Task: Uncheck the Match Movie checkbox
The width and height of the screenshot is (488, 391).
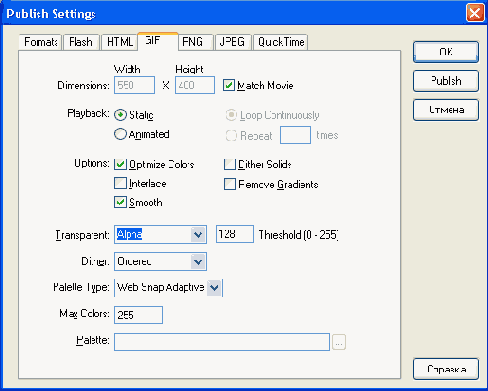Action: click(229, 85)
